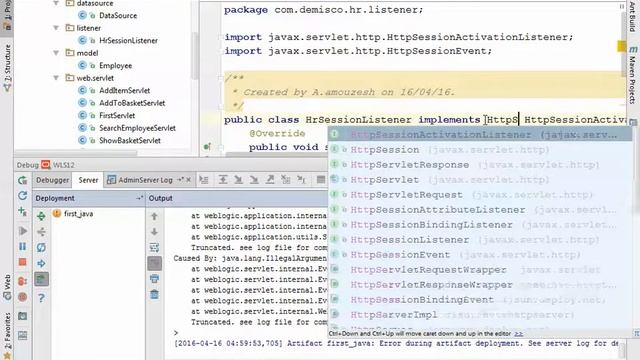Choose HttpServletResponse completion suggestion
This screenshot has height=360, width=640.
(x=480, y=165)
